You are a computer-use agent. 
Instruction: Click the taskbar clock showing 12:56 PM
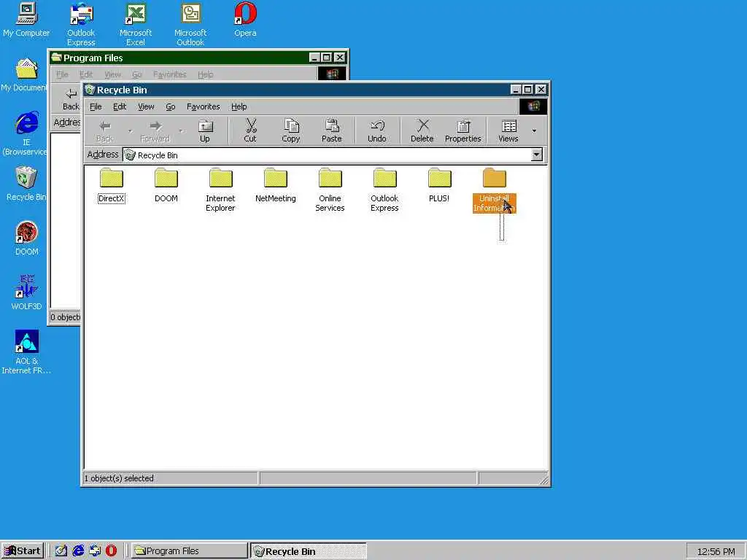[x=716, y=551]
